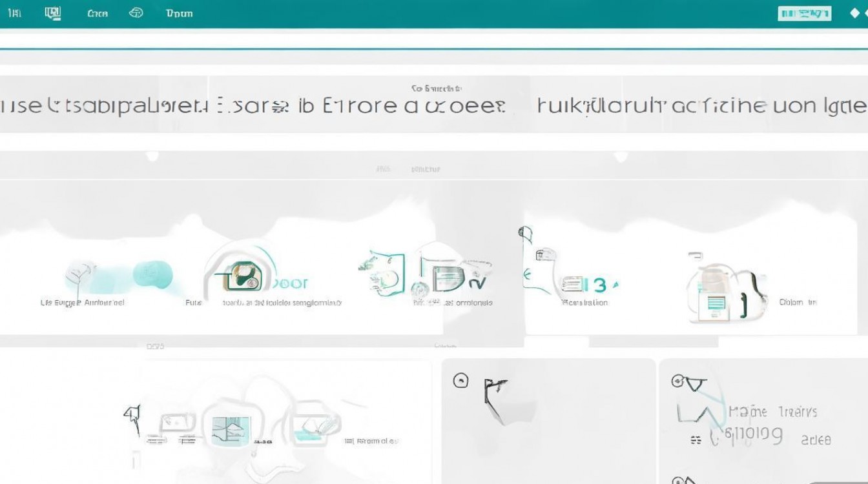The height and width of the screenshot is (484, 868).
Task: Open the first text item in the top bar
Action: pos(14,13)
